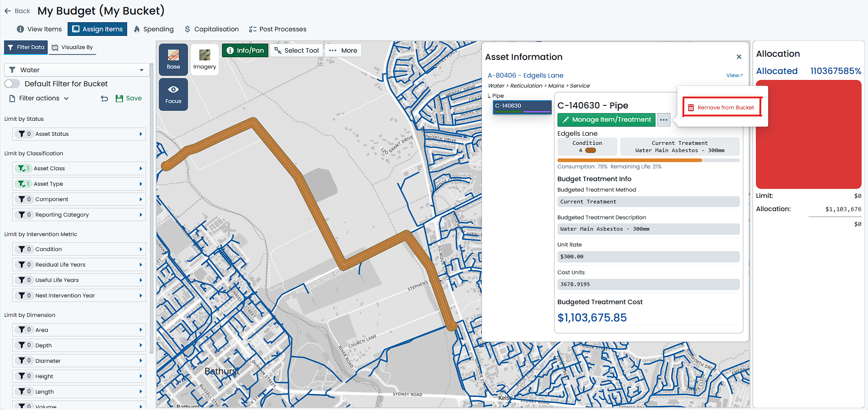The image size is (868, 410).
Task: Click the Budgeted Treatment Description field
Action: pyautogui.click(x=648, y=229)
